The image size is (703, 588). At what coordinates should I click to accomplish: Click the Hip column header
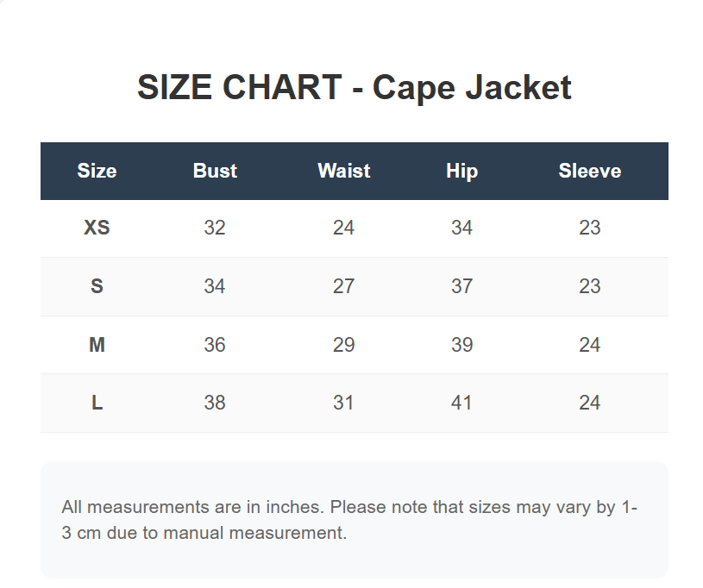point(461,172)
